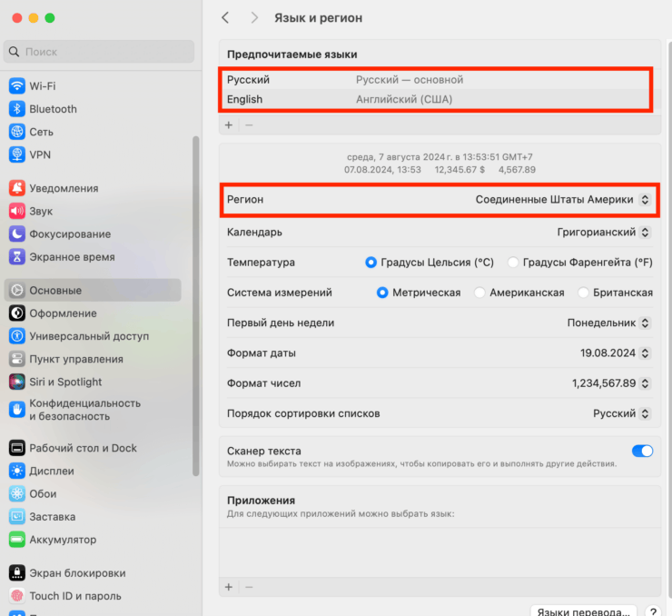Click the Приложения heading
The height and width of the screenshot is (616, 672).
click(x=261, y=501)
